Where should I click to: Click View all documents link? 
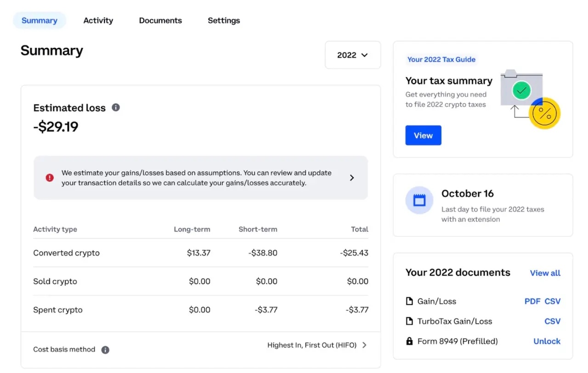pyautogui.click(x=545, y=273)
